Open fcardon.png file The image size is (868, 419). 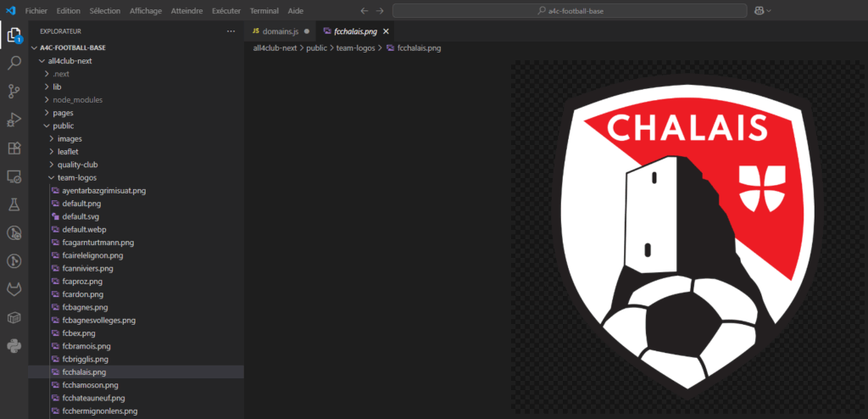(x=82, y=294)
